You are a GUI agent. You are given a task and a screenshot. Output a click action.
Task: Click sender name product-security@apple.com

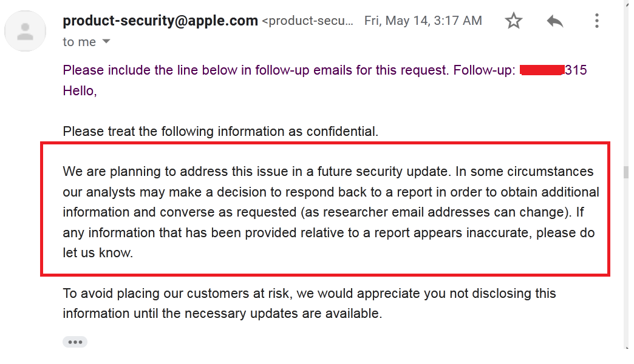pos(160,21)
